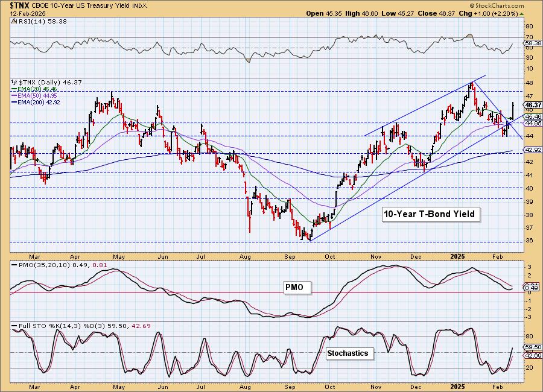
Task: Click the Feb label on the bottom date axis
Action: 497,386
